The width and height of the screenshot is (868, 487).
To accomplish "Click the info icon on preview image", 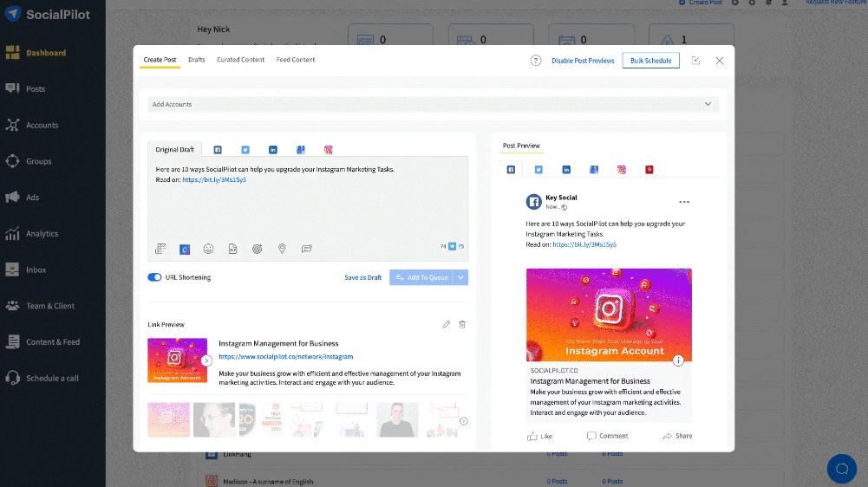I will pos(678,360).
